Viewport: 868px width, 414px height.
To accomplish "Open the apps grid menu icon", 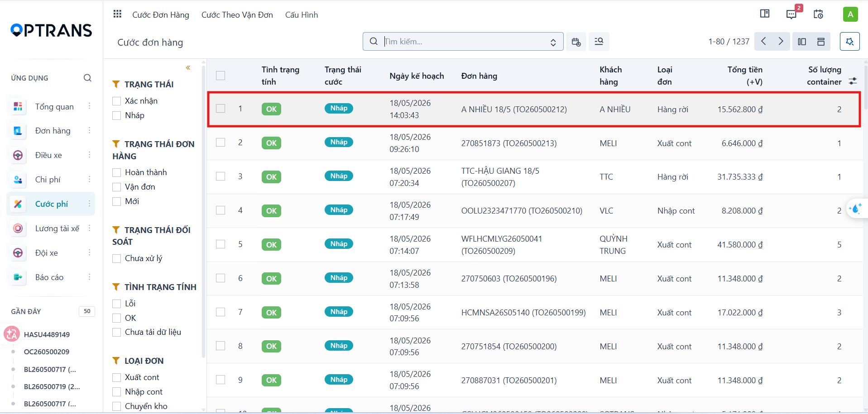I will (x=117, y=14).
